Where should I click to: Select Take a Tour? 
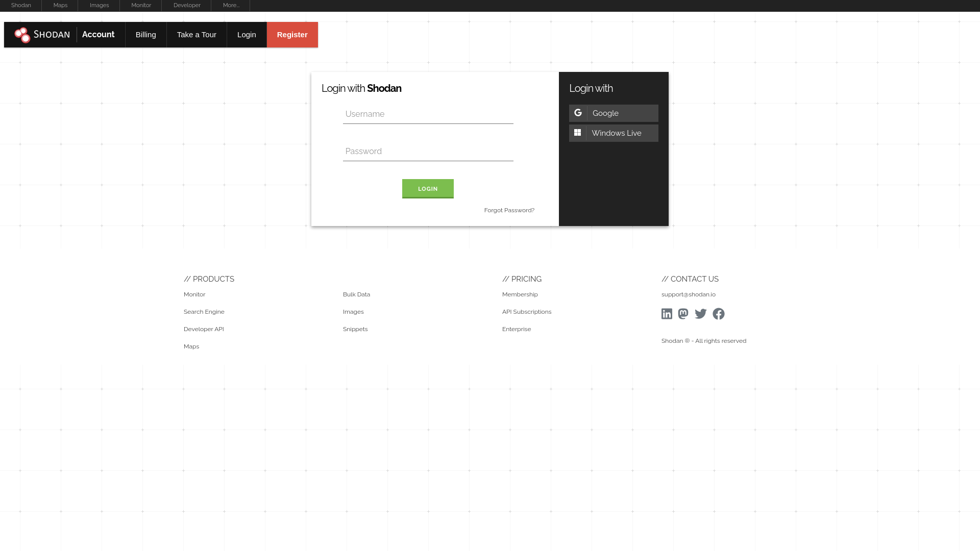197,35
